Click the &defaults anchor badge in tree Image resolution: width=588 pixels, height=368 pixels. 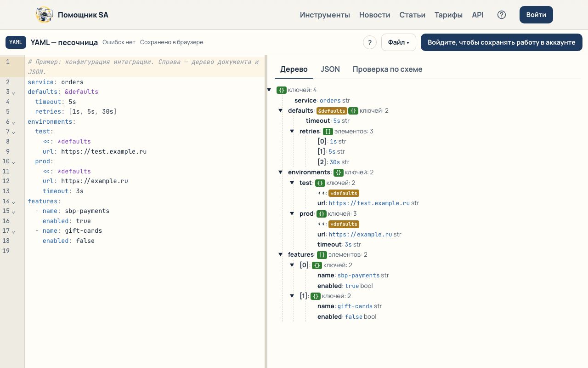332,111
